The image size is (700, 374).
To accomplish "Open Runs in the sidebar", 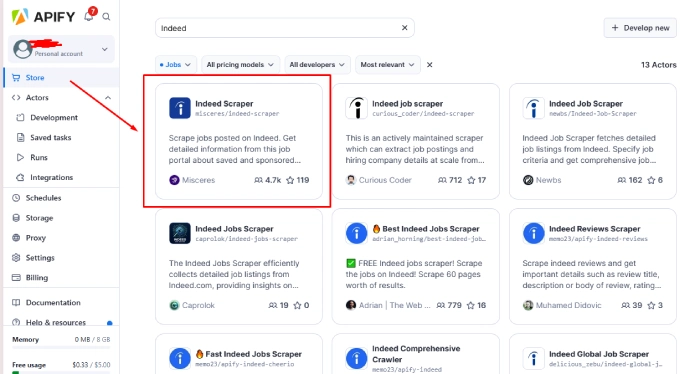I will click(39, 158).
